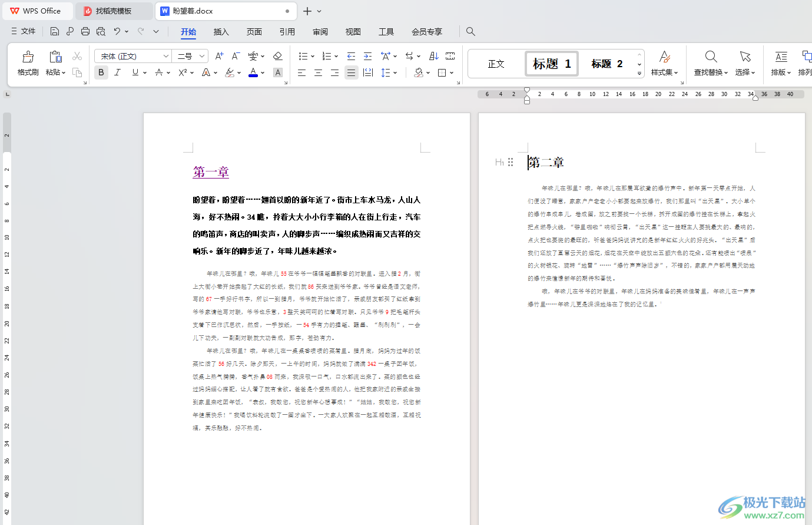The image size is (812, 525).
Task: Click the Print Preview icon
Action: 101,31
